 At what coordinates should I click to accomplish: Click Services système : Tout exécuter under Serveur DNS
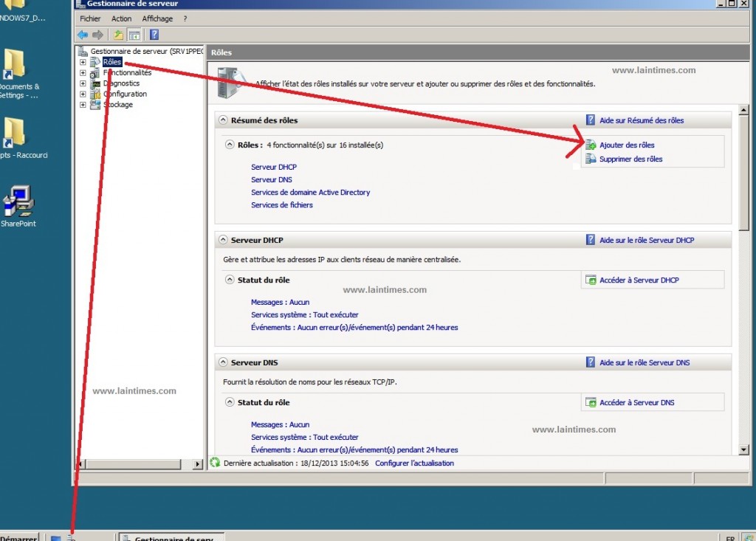tap(305, 437)
